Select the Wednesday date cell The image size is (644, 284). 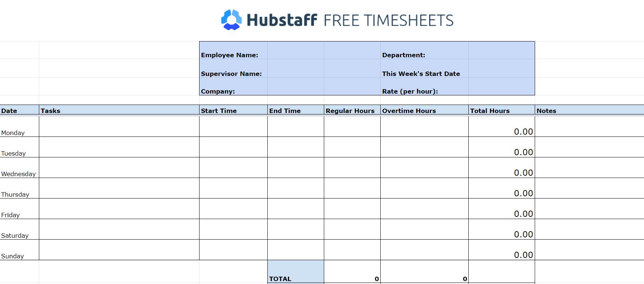[x=19, y=168]
